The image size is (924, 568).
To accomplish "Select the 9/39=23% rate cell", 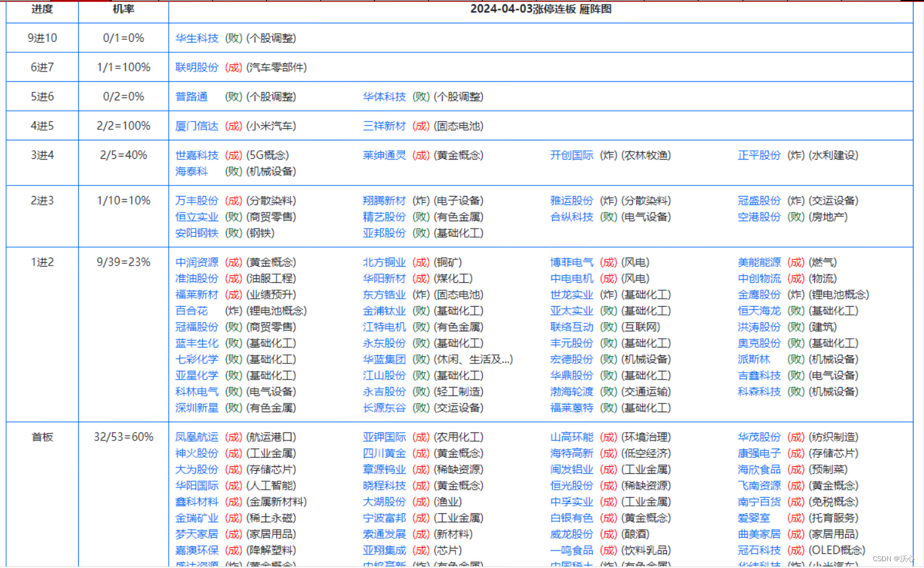I will pyautogui.click(x=124, y=335).
